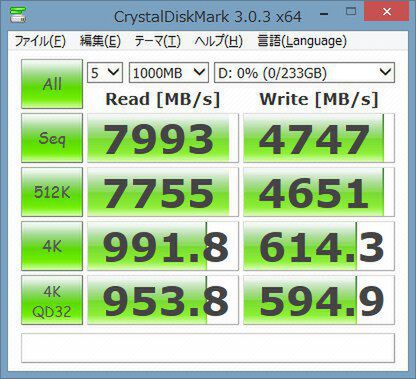
Task: Open the ヘルプ(H) menu
Action: coord(219,41)
